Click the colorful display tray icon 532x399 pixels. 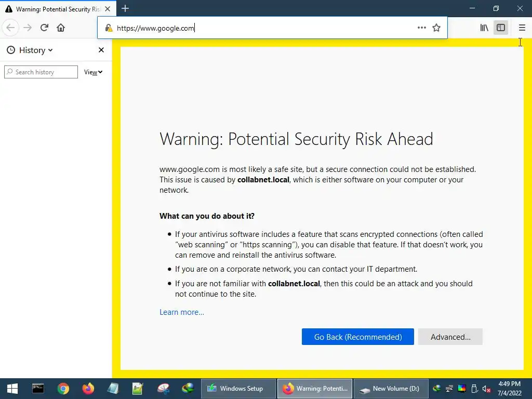pos(462,389)
